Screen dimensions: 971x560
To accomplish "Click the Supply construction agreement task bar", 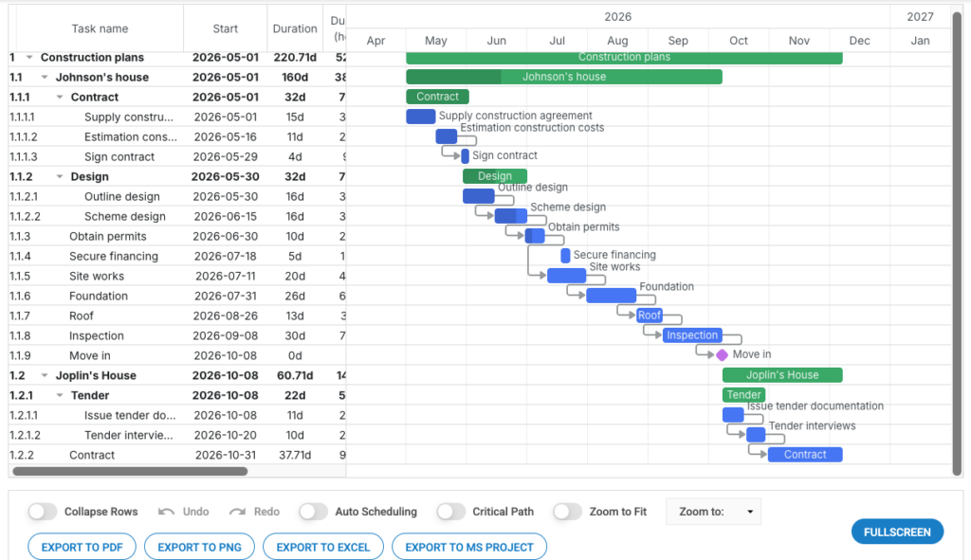I will click(x=420, y=117).
